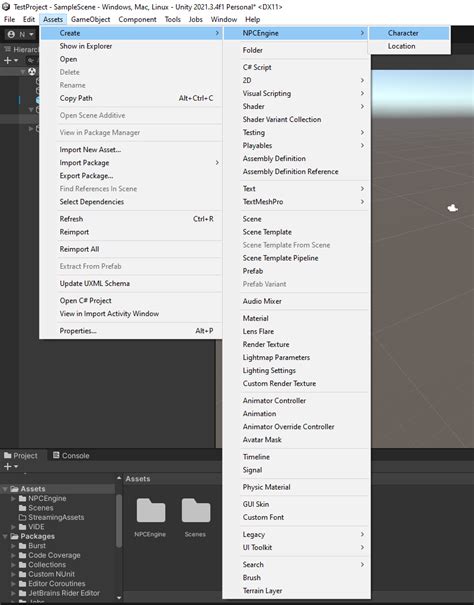Select Folder in the Create menu
474x605 pixels.
(296, 50)
